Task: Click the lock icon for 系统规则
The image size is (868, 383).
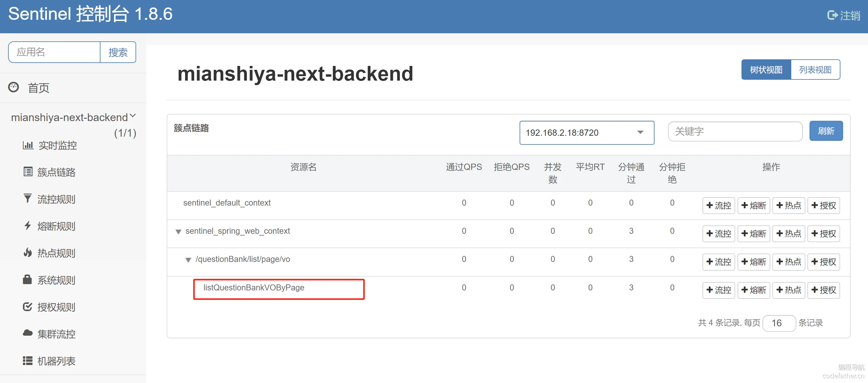Action: [28, 280]
